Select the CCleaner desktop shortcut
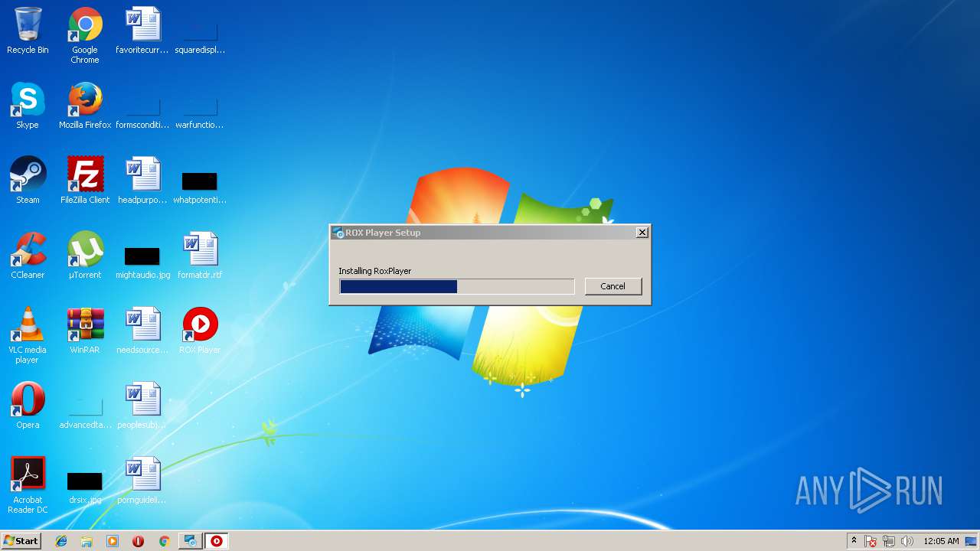 28,256
